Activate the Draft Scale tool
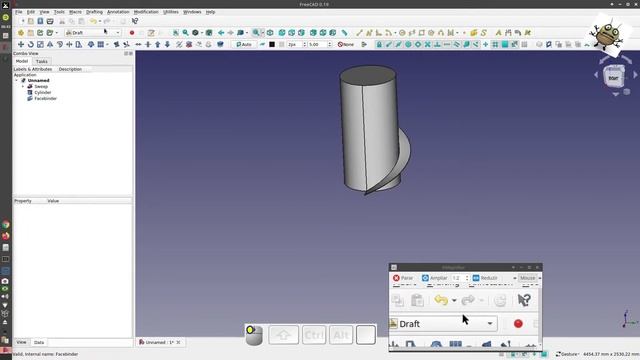The image size is (640, 360). [x=40, y=44]
